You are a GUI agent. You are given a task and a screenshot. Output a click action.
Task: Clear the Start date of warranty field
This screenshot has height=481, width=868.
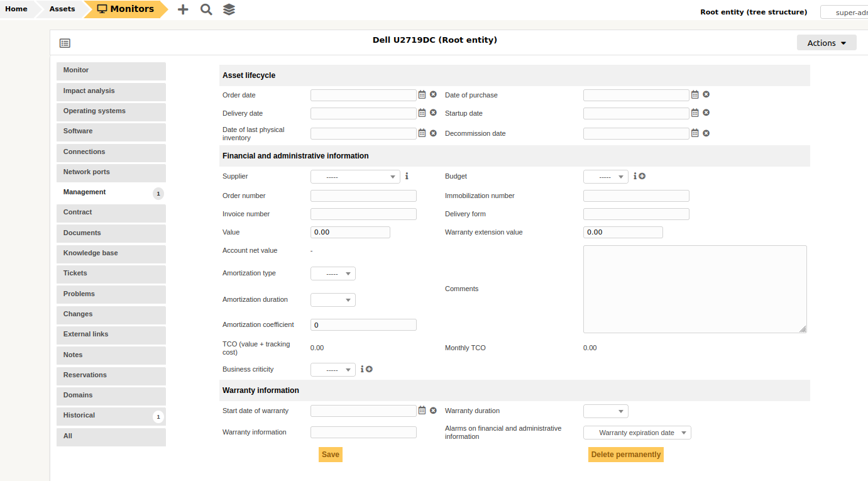(x=432, y=410)
